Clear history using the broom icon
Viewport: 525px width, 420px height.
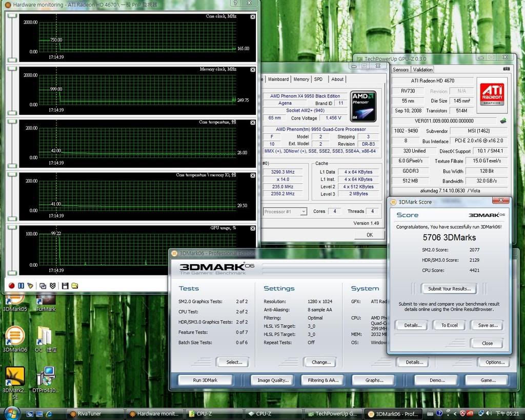click(x=30, y=286)
